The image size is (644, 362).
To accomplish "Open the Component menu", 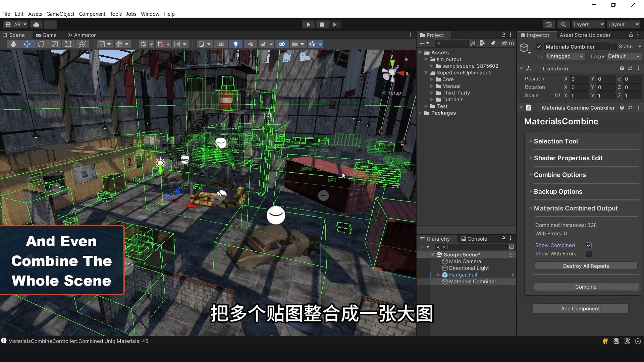I will 92,14.
